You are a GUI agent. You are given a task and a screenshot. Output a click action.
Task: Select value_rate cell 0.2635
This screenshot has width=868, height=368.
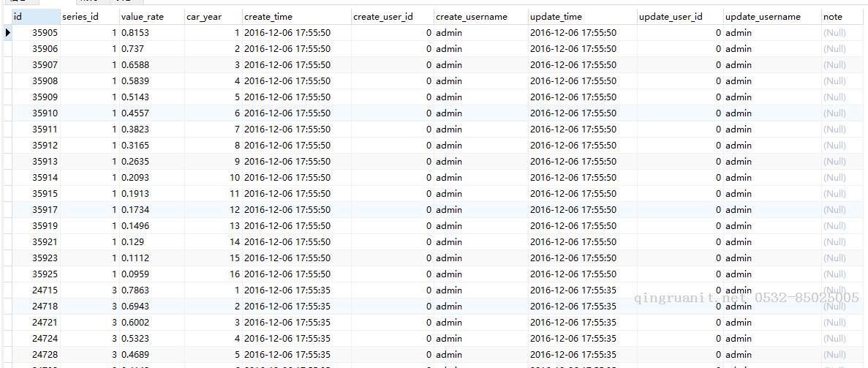pos(151,161)
